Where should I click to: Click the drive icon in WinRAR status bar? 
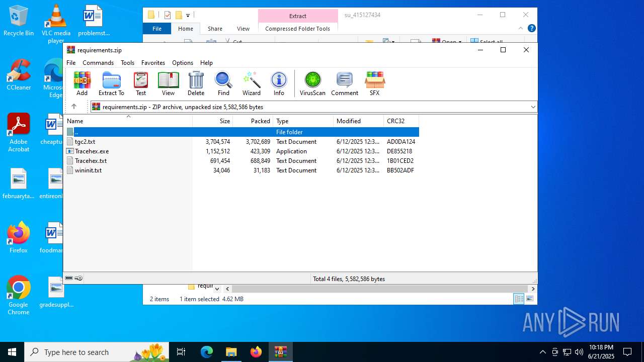69,278
